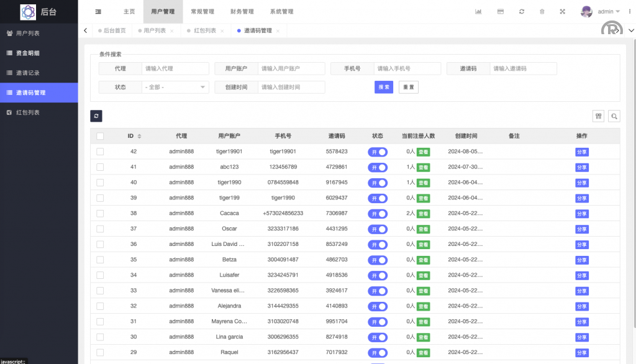
Task: Click the credit card icon in header
Action: tap(500, 12)
